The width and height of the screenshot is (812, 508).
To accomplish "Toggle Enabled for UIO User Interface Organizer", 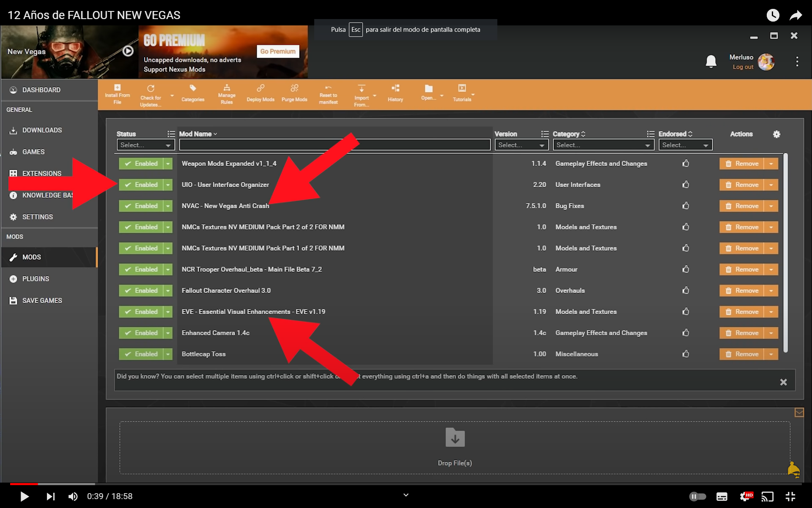I will point(141,185).
